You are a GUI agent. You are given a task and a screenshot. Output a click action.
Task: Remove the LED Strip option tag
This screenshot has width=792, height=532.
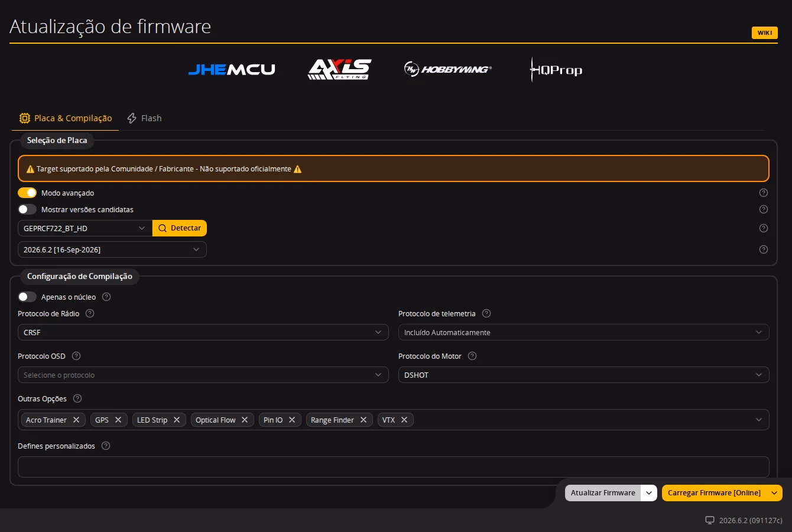(x=177, y=420)
